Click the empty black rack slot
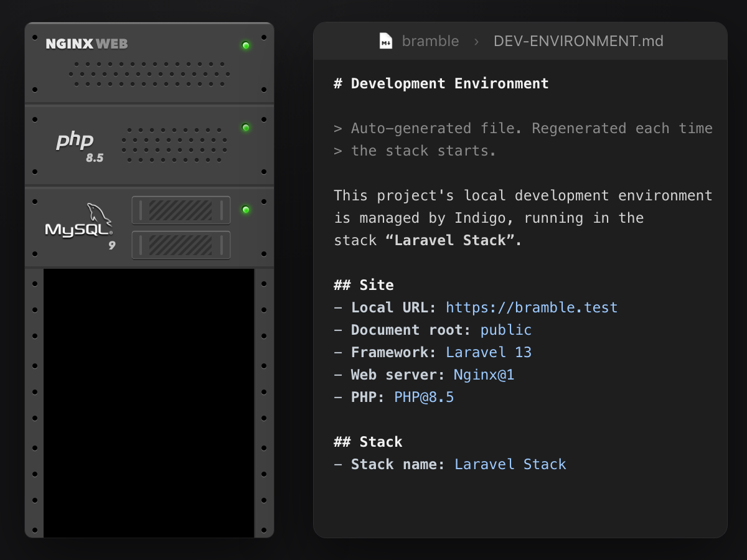This screenshot has width=747, height=560. [149, 403]
